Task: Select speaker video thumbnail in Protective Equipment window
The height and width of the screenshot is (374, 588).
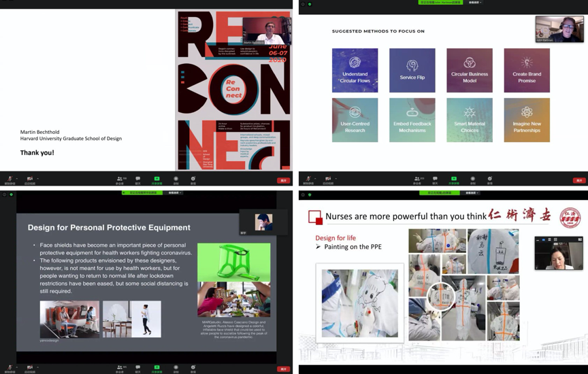Action: tap(263, 222)
